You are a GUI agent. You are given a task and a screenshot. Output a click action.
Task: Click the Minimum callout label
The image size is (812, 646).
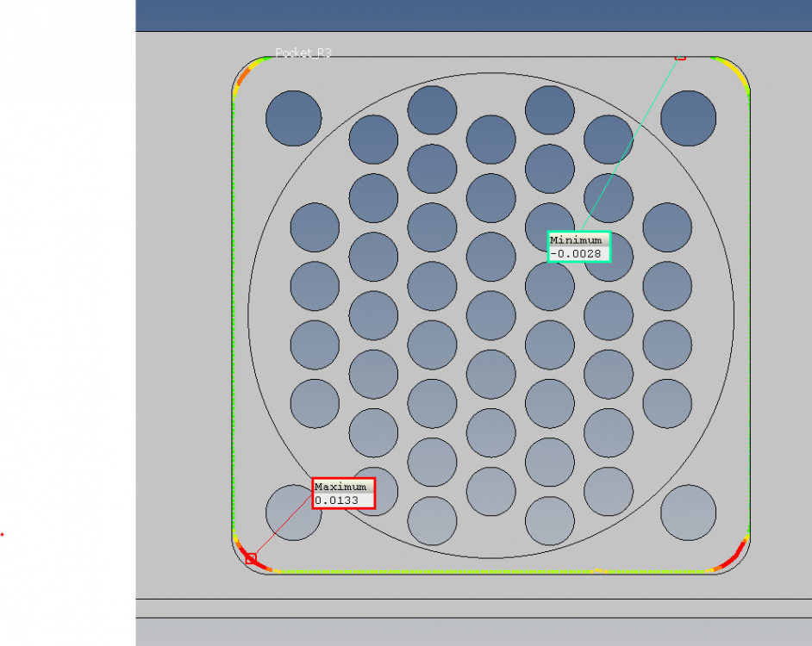[x=578, y=240]
